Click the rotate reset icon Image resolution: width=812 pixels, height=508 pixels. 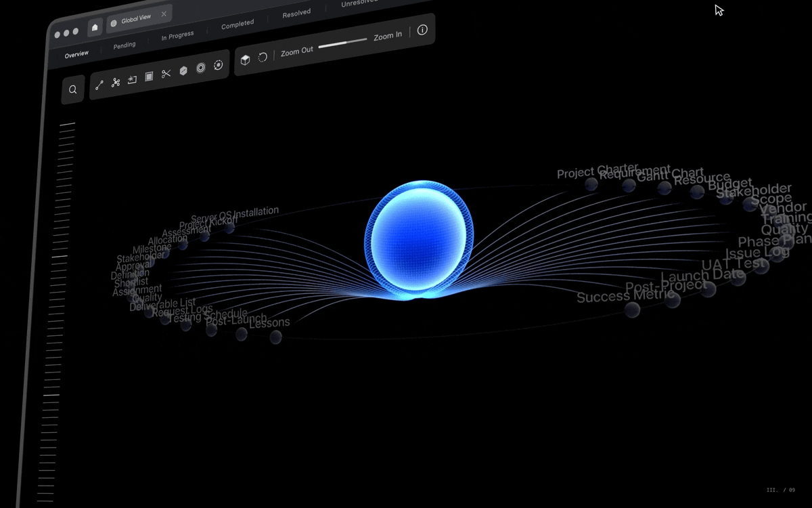(x=263, y=57)
